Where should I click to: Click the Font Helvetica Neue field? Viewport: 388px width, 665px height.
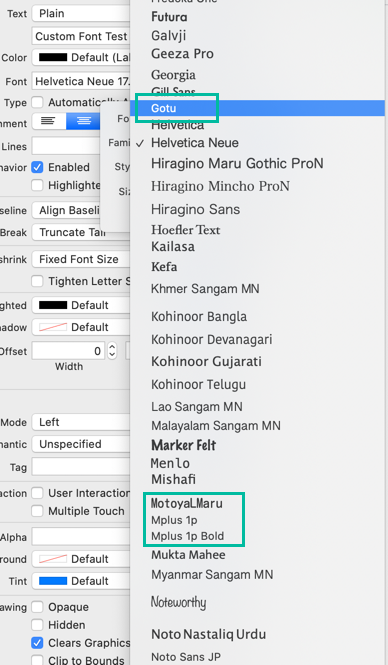(x=81, y=81)
